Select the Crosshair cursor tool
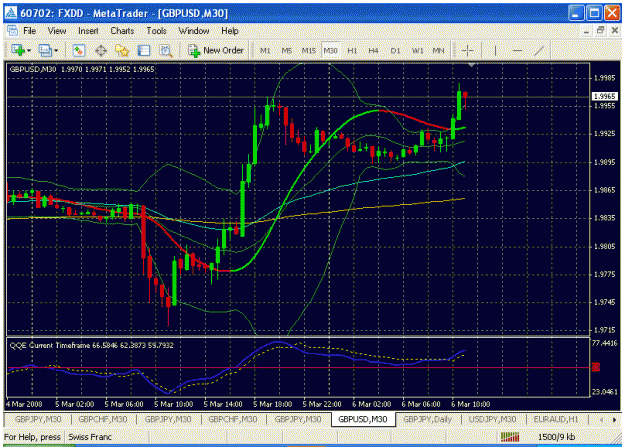The width and height of the screenshot is (625, 447). (x=468, y=51)
